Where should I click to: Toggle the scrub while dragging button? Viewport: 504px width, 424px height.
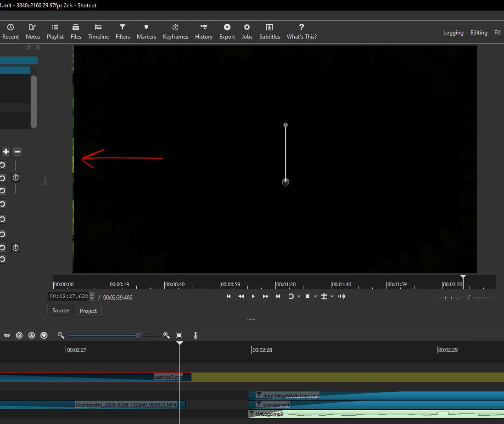tap(7, 336)
